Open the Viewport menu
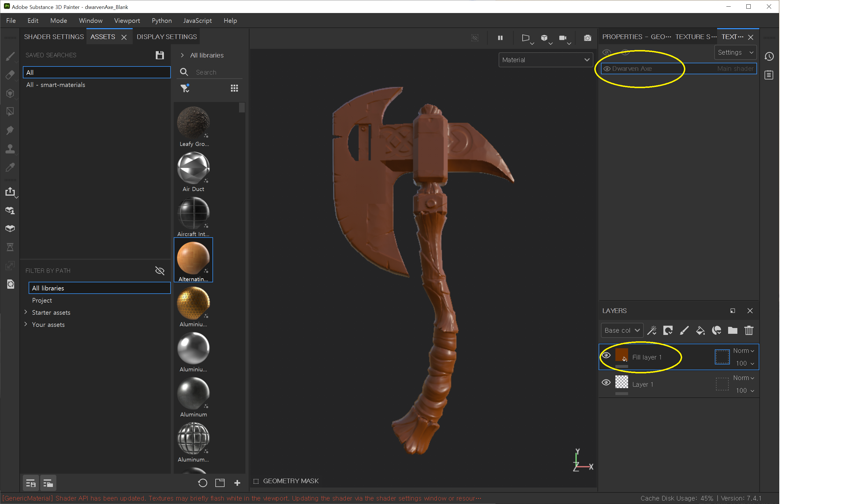This screenshot has width=842, height=504. (127, 21)
